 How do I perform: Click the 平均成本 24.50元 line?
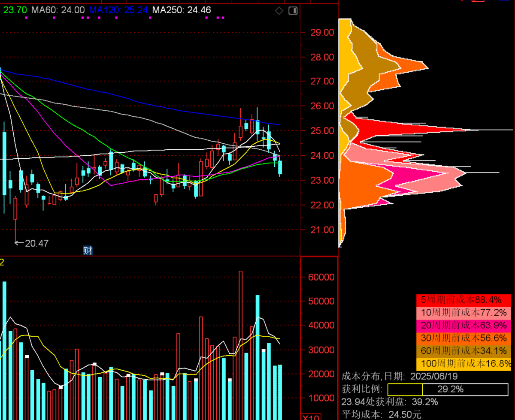click(382, 414)
